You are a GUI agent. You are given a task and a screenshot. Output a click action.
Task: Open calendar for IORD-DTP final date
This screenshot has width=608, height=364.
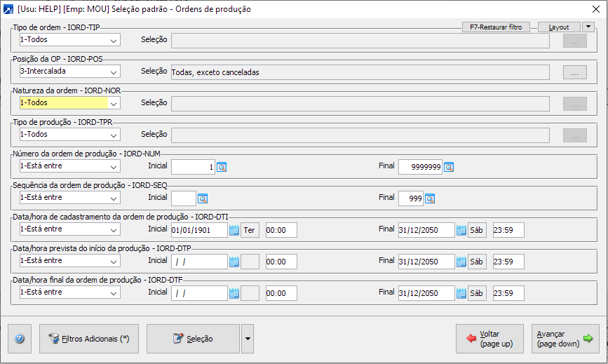click(x=461, y=262)
